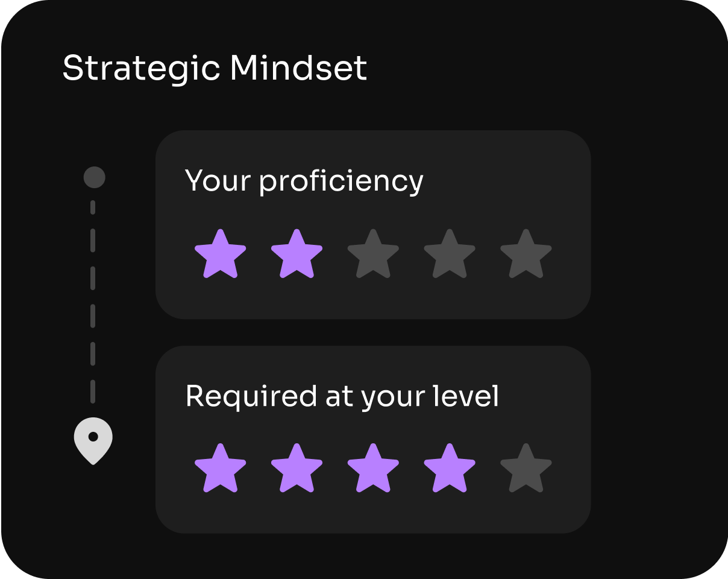Select second star under Your proficiency
Viewport: 728px width, 579px height.
coord(297,254)
